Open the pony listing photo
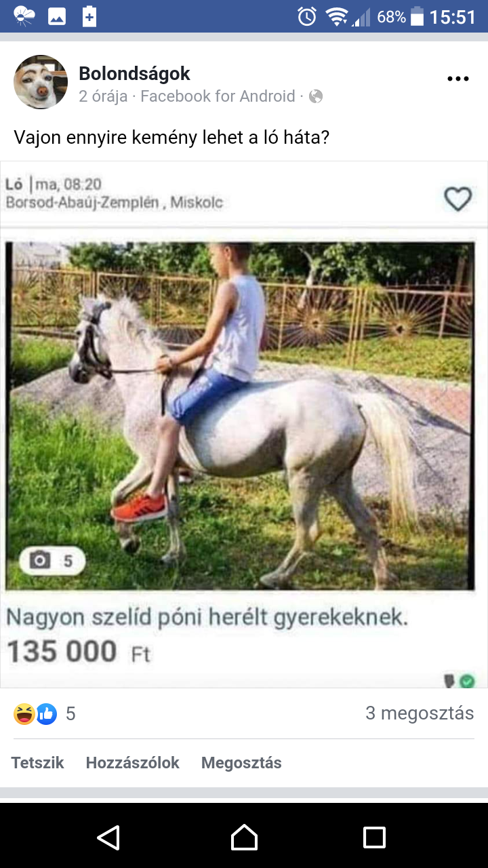This screenshot has height=868, width=488. pyautogui.click(x=241, y=416)
